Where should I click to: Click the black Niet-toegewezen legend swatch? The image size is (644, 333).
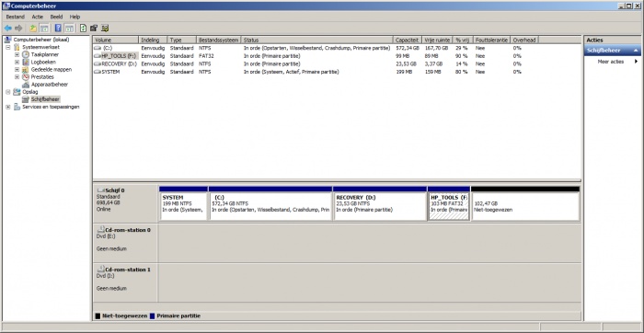tap(98, 316)
